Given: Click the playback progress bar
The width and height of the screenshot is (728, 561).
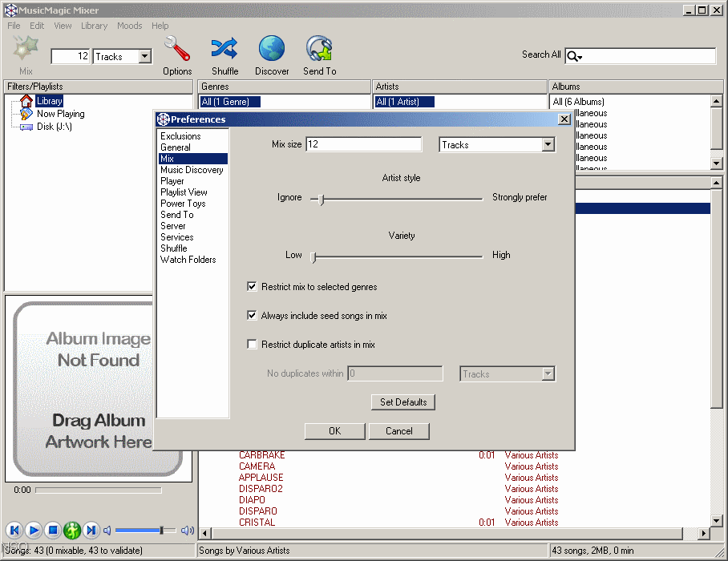Looking at the screenshot, I should click(x=99, y=490).
